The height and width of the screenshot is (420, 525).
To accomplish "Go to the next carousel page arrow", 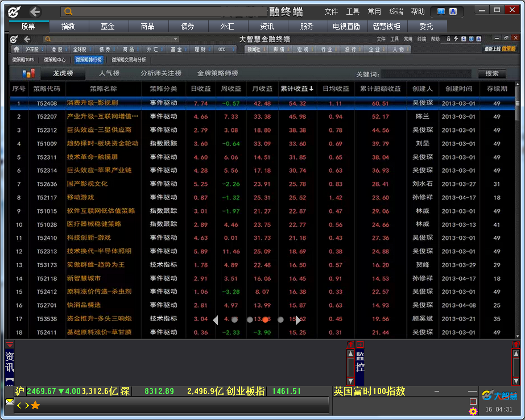I will coord(297,320).
